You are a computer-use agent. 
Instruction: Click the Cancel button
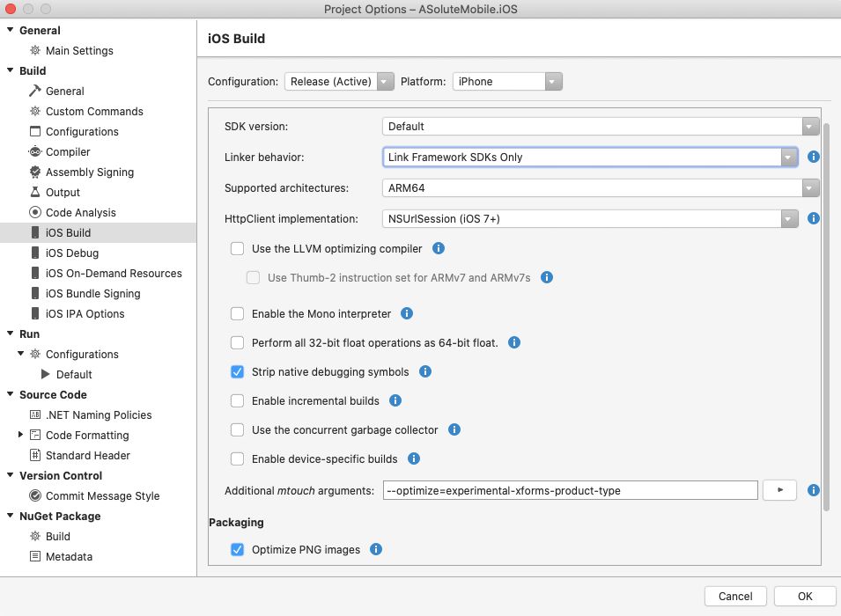735,596
